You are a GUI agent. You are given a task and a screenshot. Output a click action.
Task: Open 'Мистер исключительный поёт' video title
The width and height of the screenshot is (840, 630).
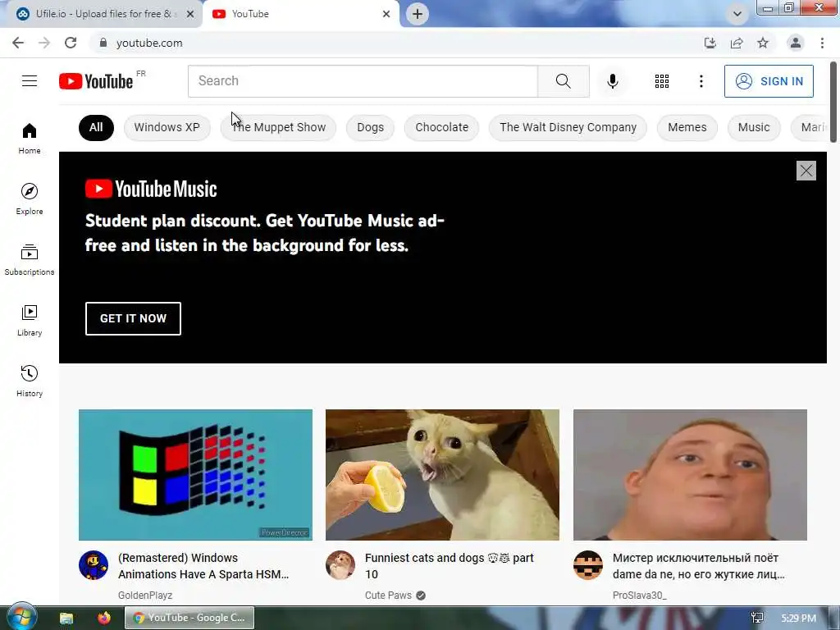(699, 566)
